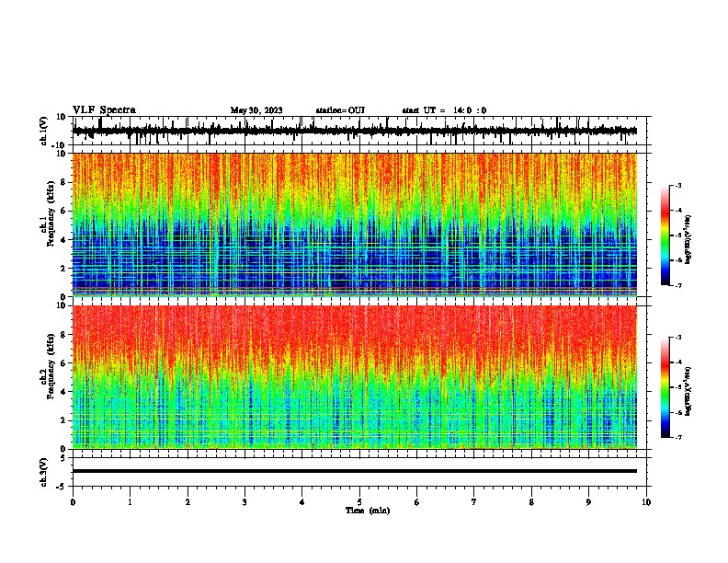Screen dimensions: 728x563
Task: Click the time axis tick label '0'
Action: [x=73, y=502]
